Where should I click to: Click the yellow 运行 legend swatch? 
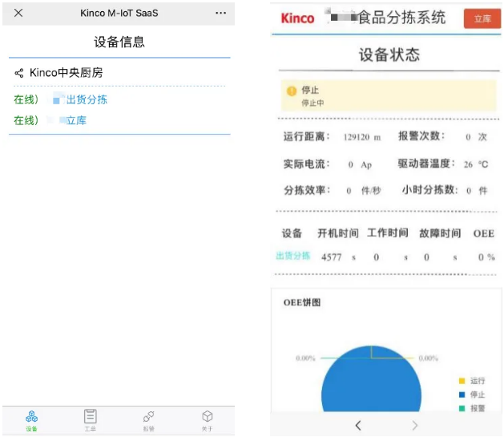[462, 381]
